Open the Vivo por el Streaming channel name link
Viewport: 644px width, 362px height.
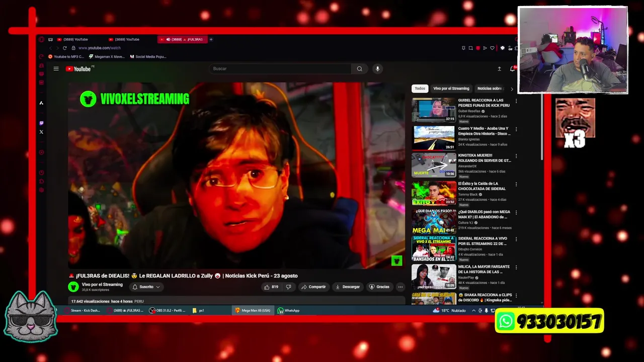tap(102, 285)
